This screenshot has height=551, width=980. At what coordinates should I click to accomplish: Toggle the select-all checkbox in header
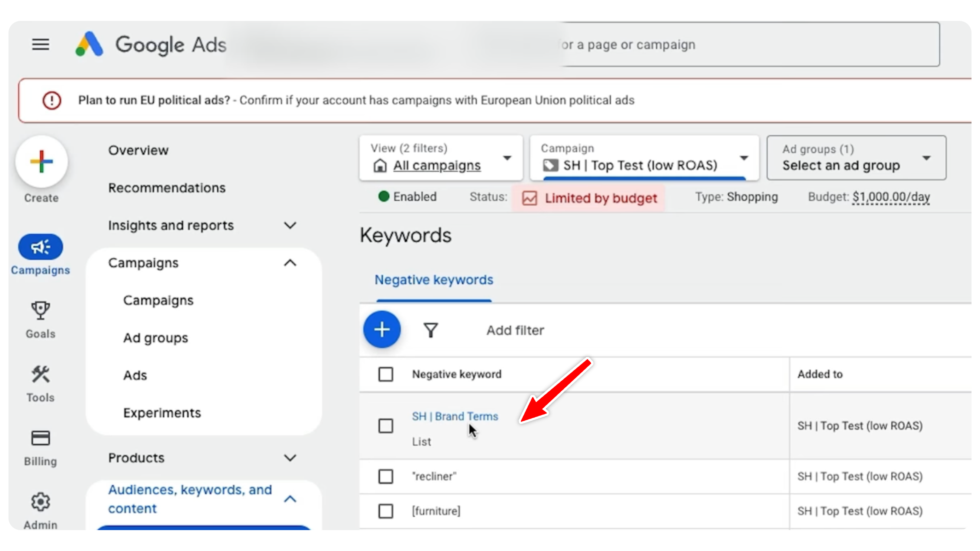(385, 374)
